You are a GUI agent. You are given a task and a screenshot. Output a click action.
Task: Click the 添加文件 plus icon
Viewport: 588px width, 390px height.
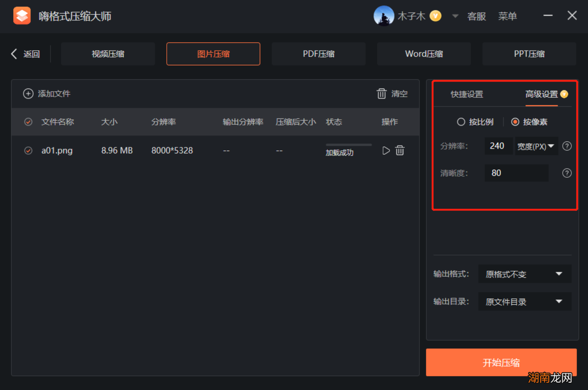(x=28, y=93)
